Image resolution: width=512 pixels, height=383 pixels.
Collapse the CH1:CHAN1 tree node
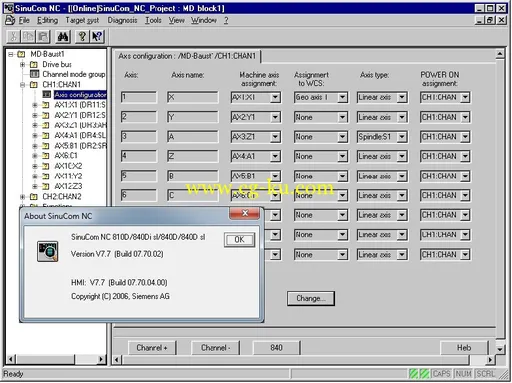coord(23,85)
